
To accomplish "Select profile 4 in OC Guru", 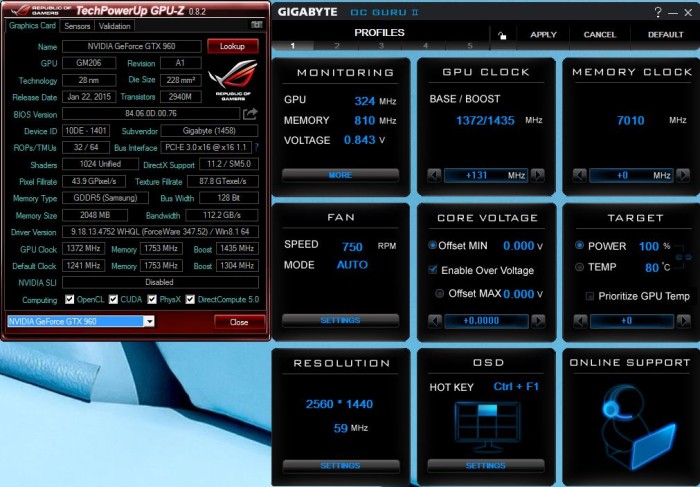I will pos(425,46).
